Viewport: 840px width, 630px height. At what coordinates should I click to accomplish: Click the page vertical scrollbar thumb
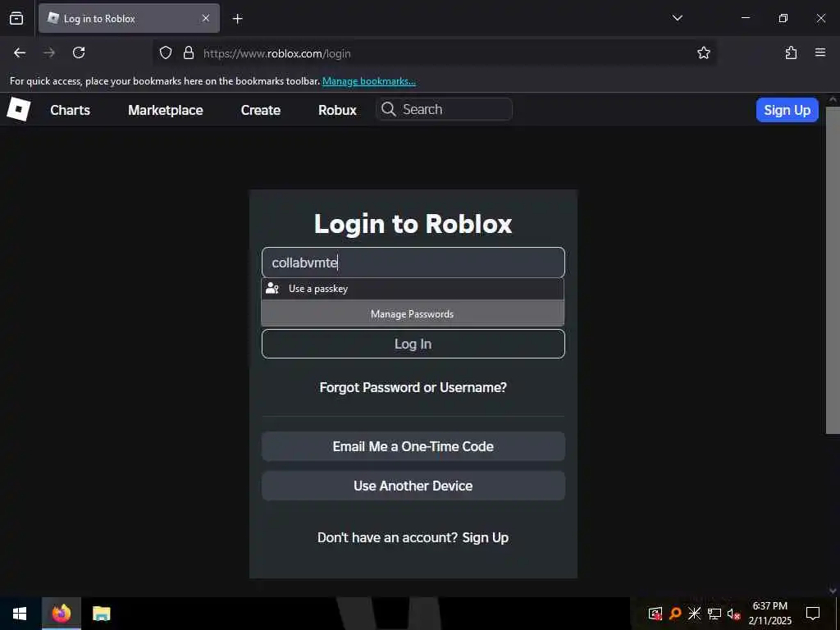tap(833, 270)
